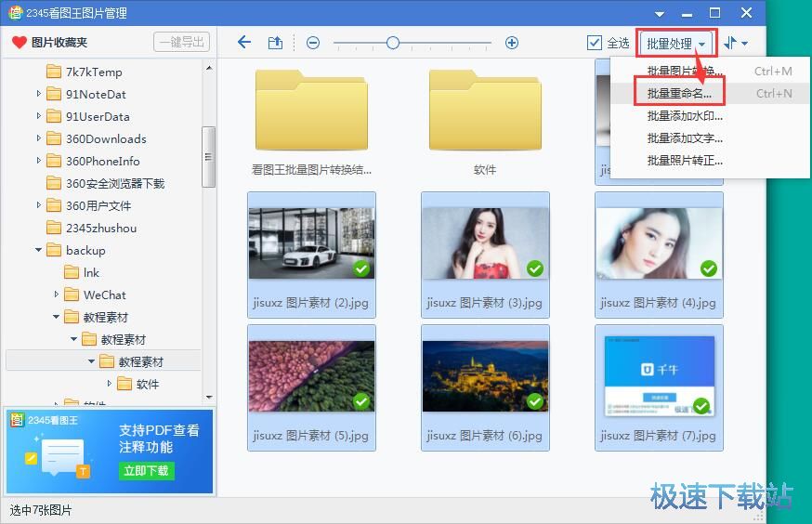
Task: Click the 2345看图王 app logo in title bar
Action: [16, 12]
